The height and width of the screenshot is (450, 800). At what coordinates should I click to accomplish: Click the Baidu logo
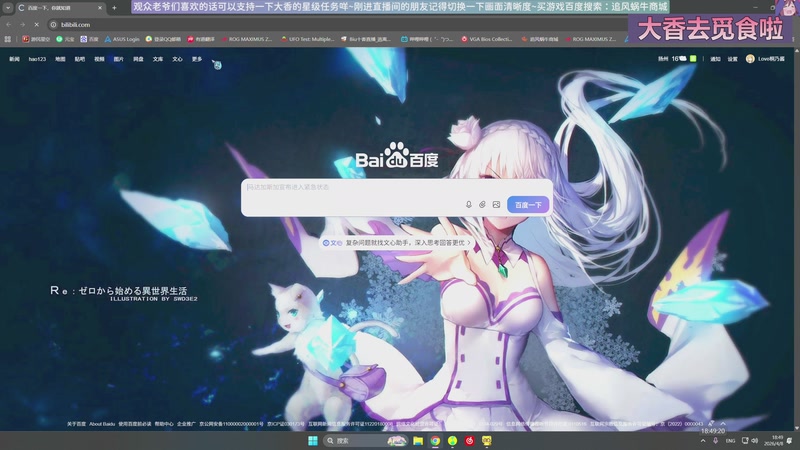(x=396, y=156)
